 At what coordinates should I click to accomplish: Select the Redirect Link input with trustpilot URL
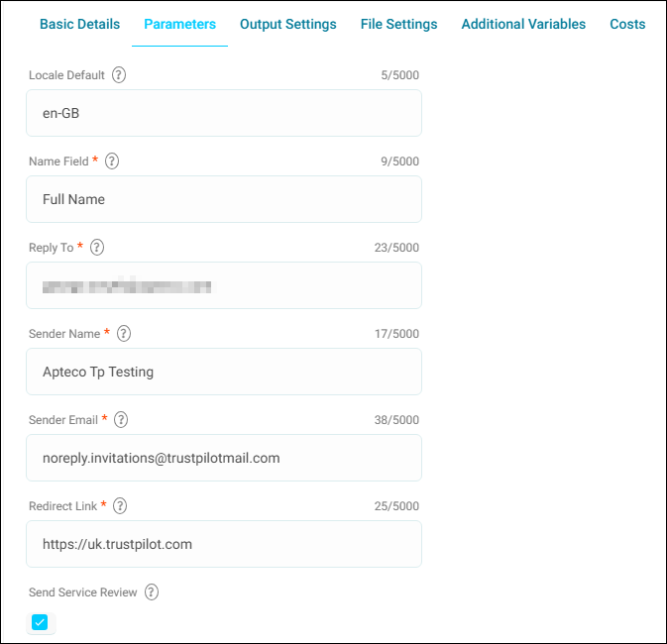tap(224, 544)
